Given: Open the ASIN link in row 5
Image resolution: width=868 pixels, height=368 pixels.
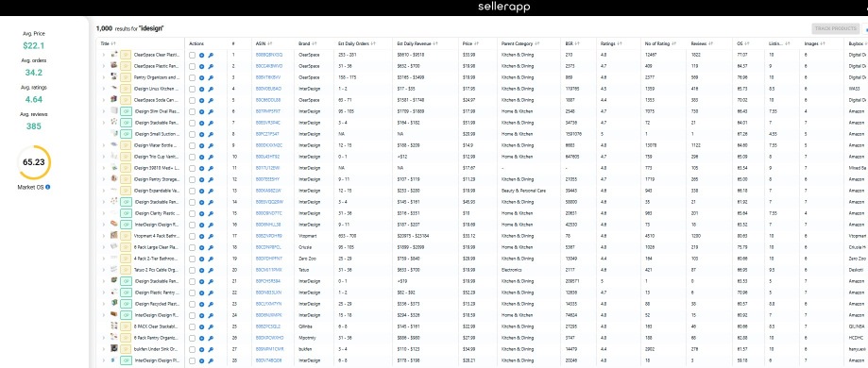Looking at the screenshot, I should point(268,100).
